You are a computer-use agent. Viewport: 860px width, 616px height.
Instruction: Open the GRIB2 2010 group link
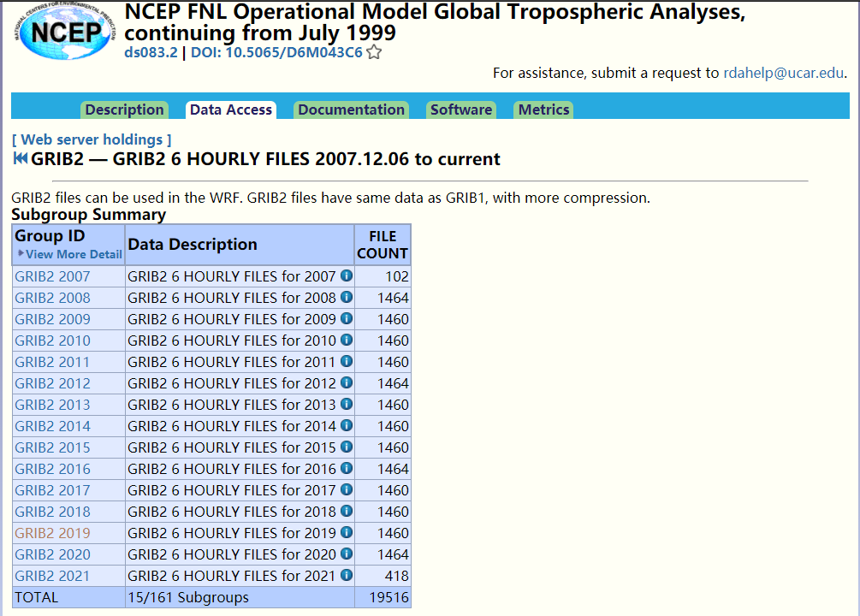click(x=53, y=341)
